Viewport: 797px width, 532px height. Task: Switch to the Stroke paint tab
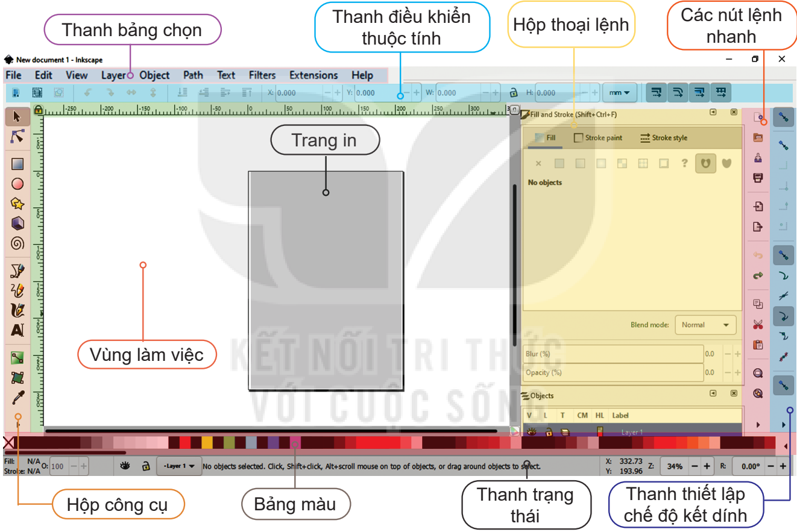(598, 138)
